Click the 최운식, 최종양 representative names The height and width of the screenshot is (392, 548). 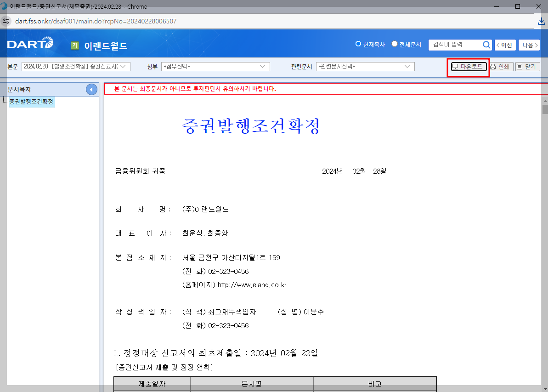205,233
